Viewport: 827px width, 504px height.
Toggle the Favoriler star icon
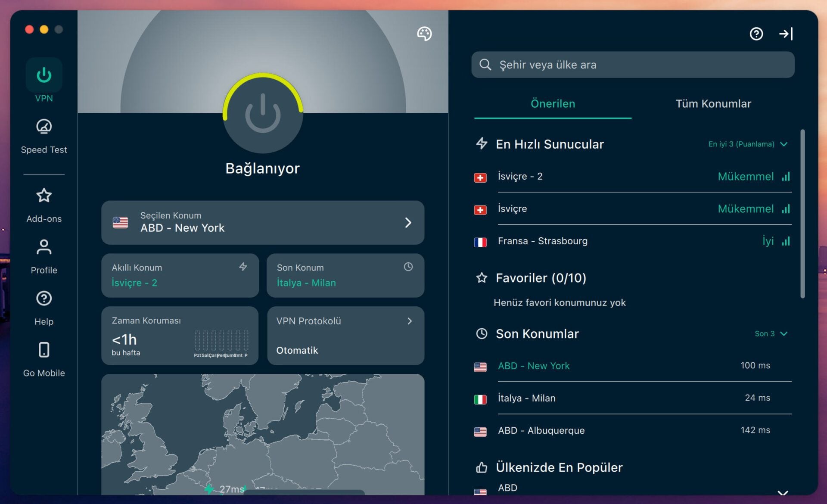[x=482, y=278]
